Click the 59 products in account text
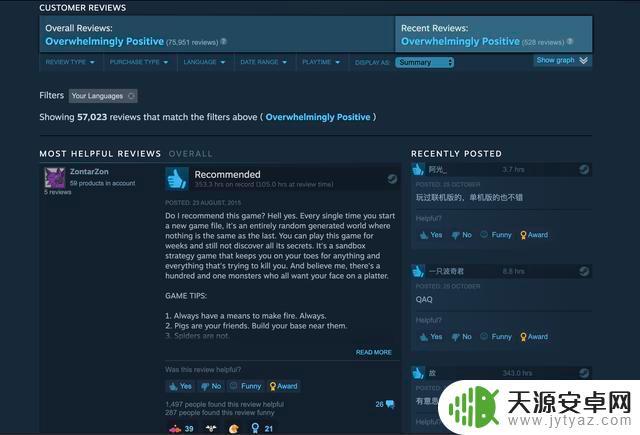 (x=102, y=183)
